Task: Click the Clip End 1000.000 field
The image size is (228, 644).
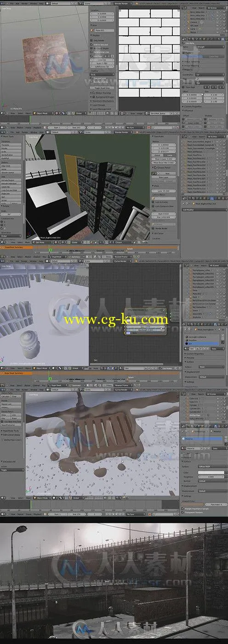Action: [164, 217]
